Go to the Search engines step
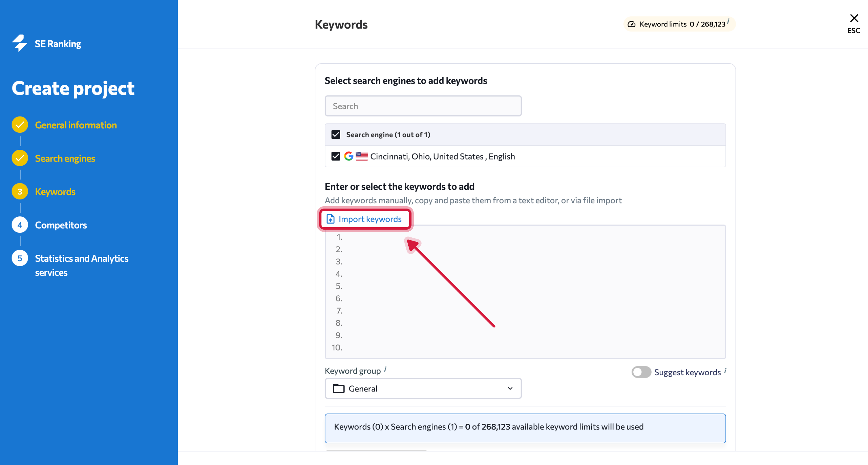Image resolution: width=868 pixels, height=465 pixels. click(x=65, y=158)
